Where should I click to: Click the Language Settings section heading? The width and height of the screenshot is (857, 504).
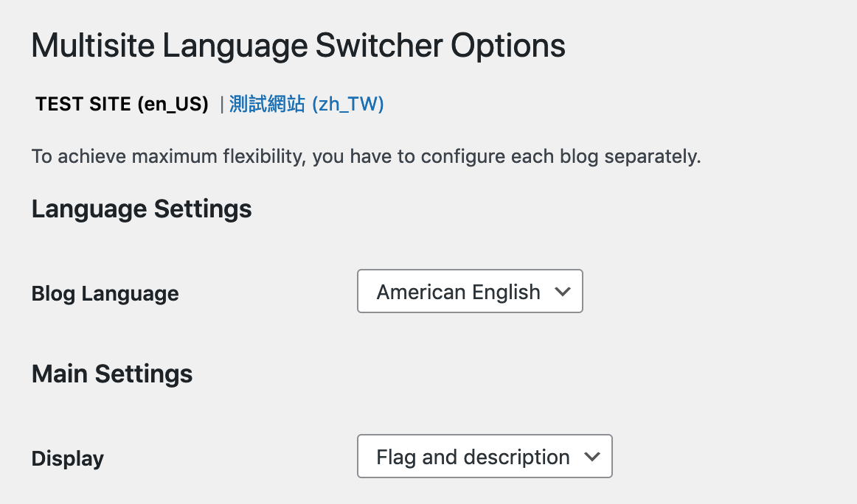[142, 209]
